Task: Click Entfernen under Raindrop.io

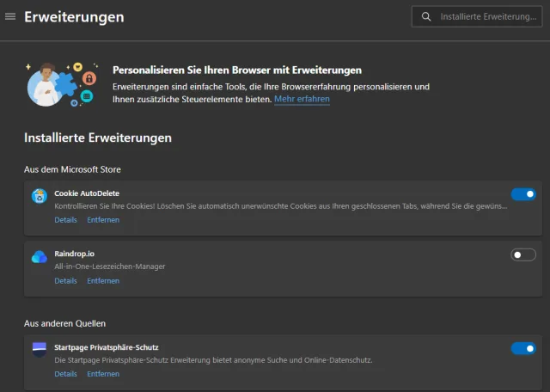Action: (103, 281)
